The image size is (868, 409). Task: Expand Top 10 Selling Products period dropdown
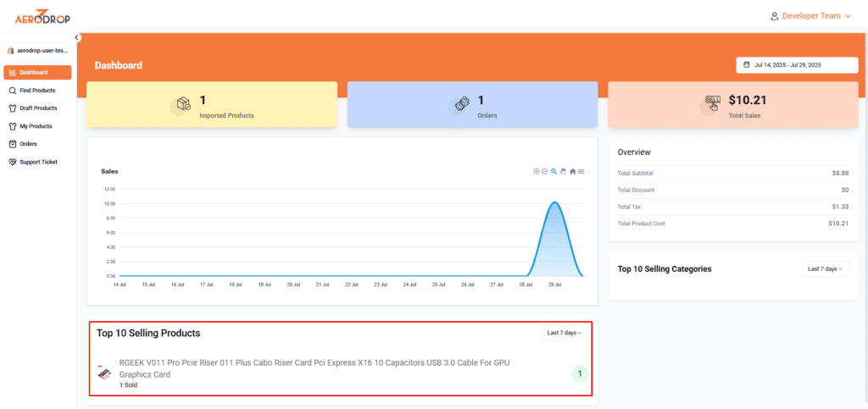pos(564,333)
